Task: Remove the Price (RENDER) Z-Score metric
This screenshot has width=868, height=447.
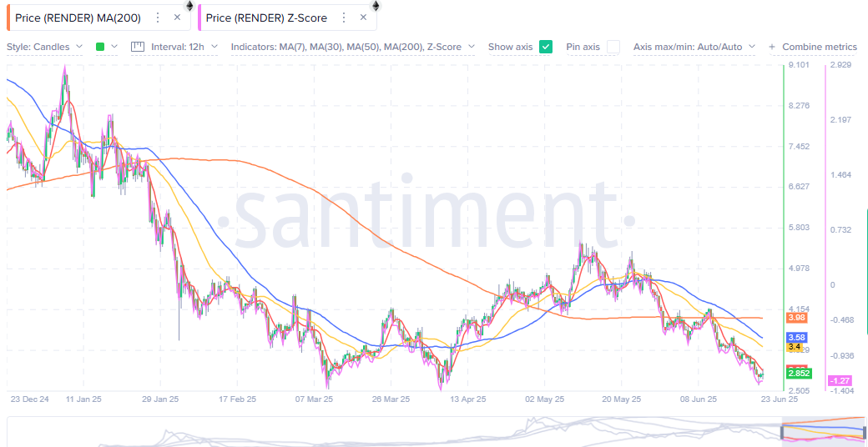Action: point(363,18)
